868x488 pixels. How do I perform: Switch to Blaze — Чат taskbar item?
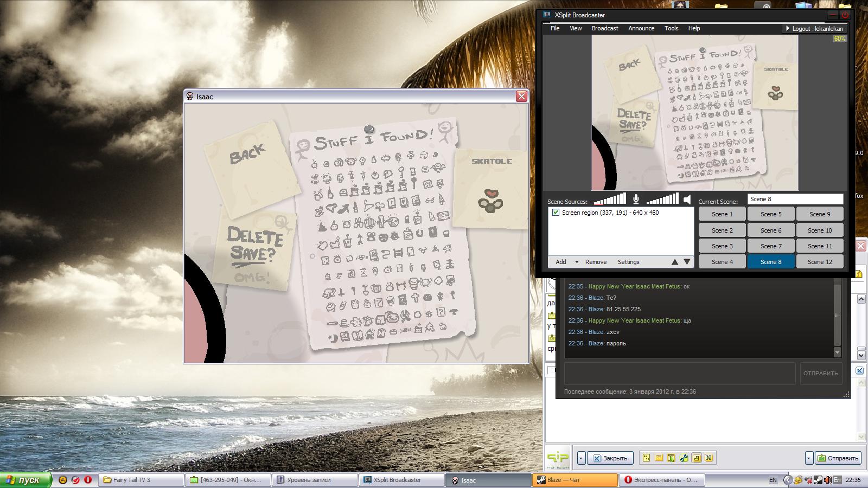[575, 480]
